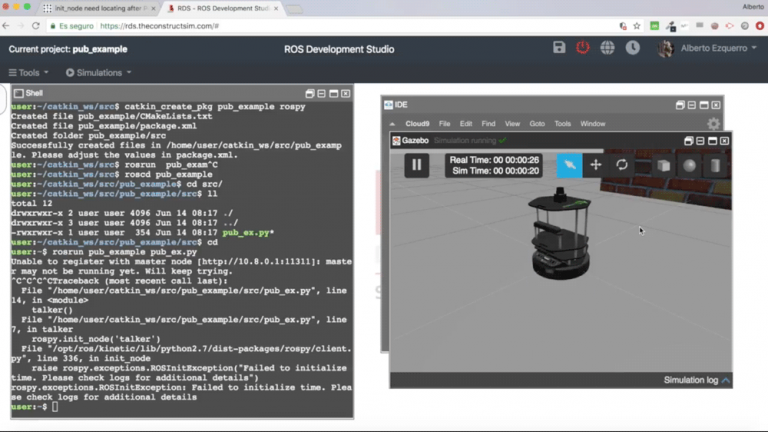Go back in the browser

pos(6,25)
